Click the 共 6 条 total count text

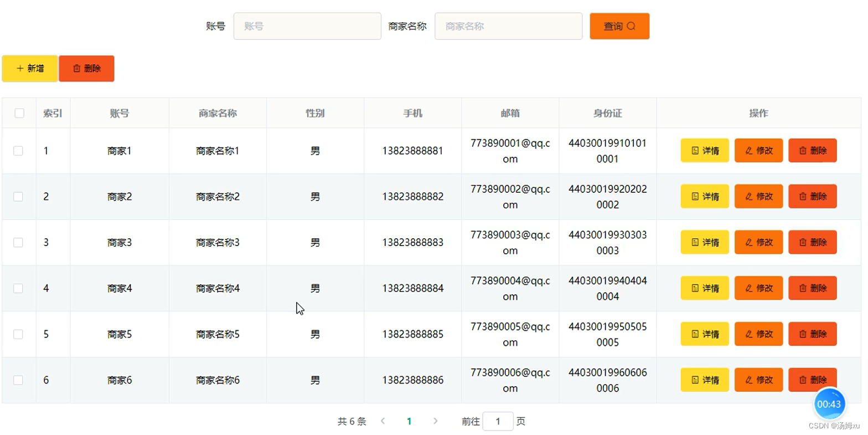click(352, 421)
